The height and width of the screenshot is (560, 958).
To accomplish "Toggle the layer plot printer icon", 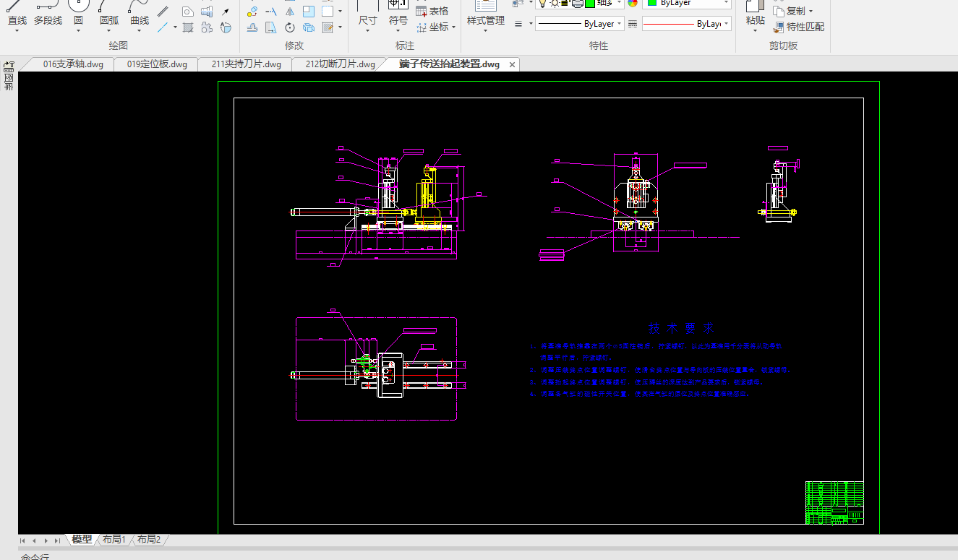I will [x=577, y=3].
